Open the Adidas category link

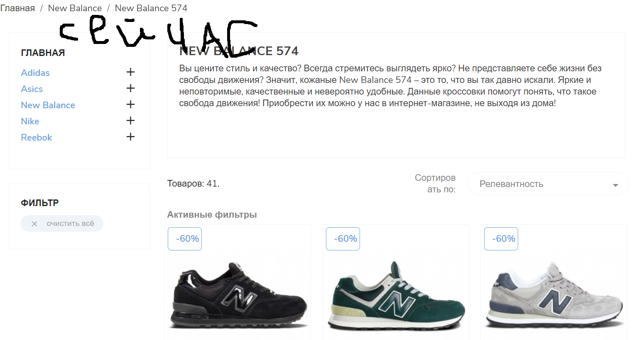(35, 73)
